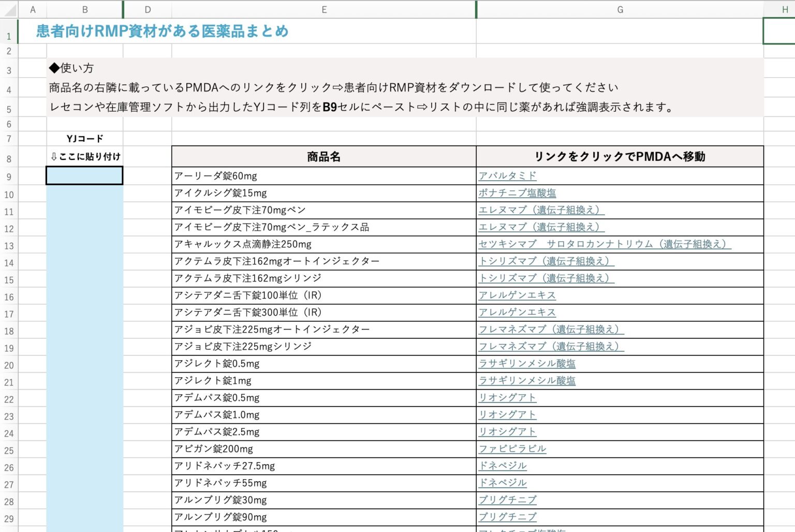Click the YJコード label cell

click(85, 138)
